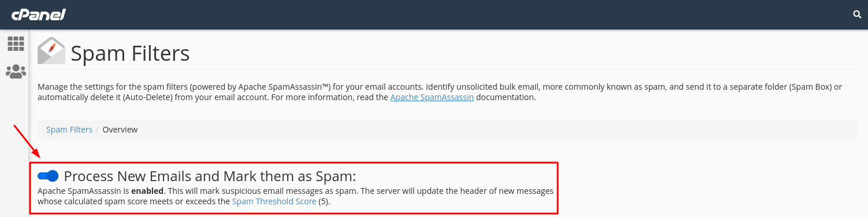Open User Manager people icon in sidebar

click(16, 72)
